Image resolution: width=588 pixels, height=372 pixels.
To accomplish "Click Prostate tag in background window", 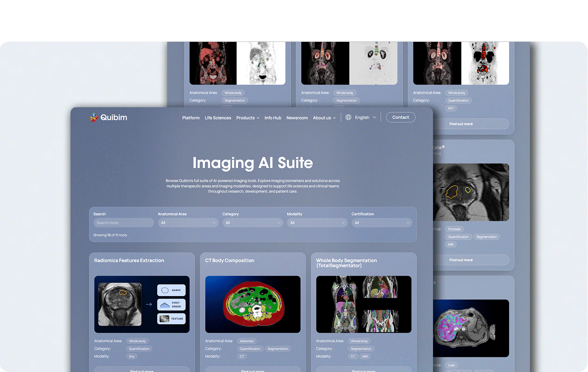I will coord(454,229).
